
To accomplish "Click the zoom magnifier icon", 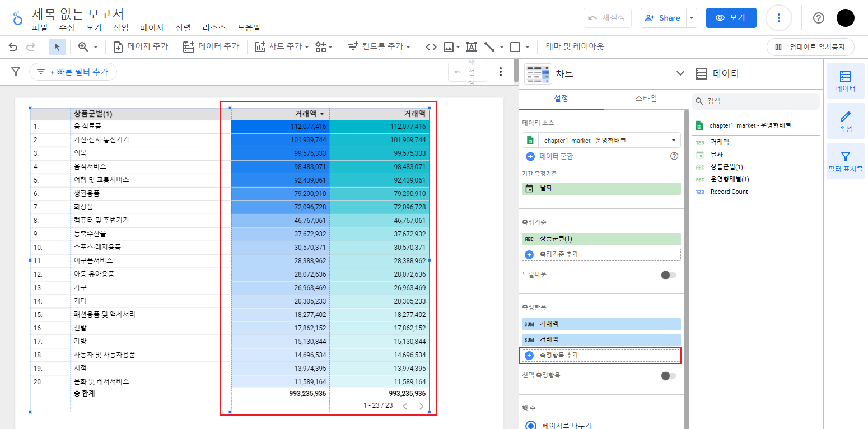I will click(83, 47).
